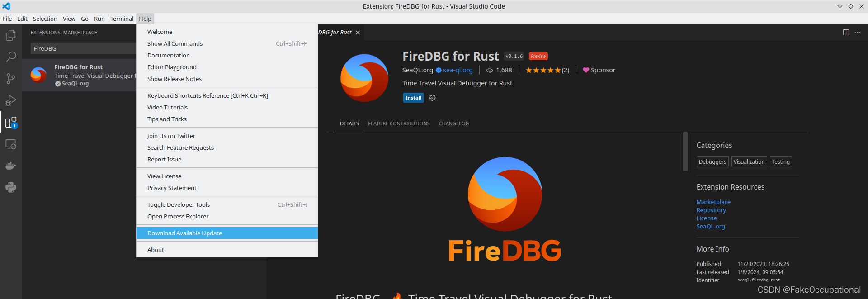Open the Run menu

(x=99, y=19)
